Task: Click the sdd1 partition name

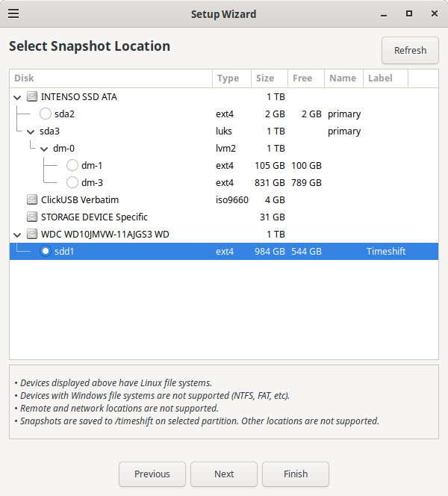Action: coord(64,252)
